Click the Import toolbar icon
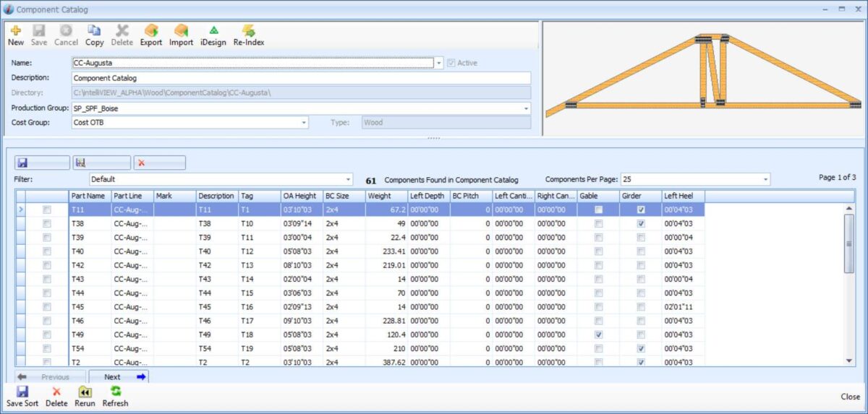The height and width of the screenshot is (414, 868). tap(181, 34)
